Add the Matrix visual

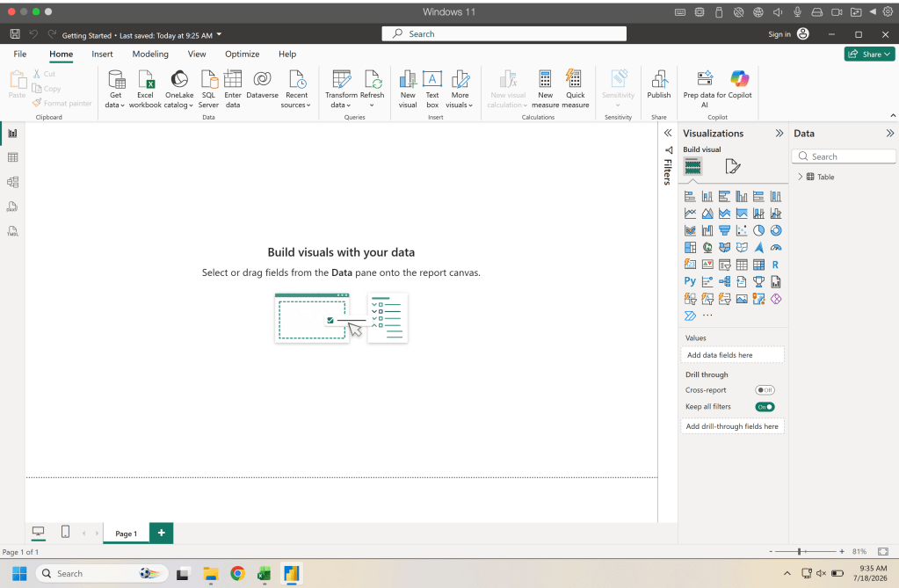[x=758, y=265]
